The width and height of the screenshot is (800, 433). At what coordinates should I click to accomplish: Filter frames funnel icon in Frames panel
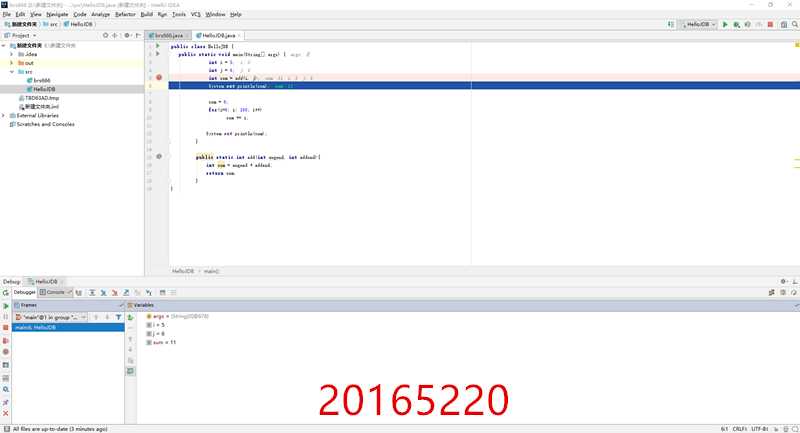[118, 317]
